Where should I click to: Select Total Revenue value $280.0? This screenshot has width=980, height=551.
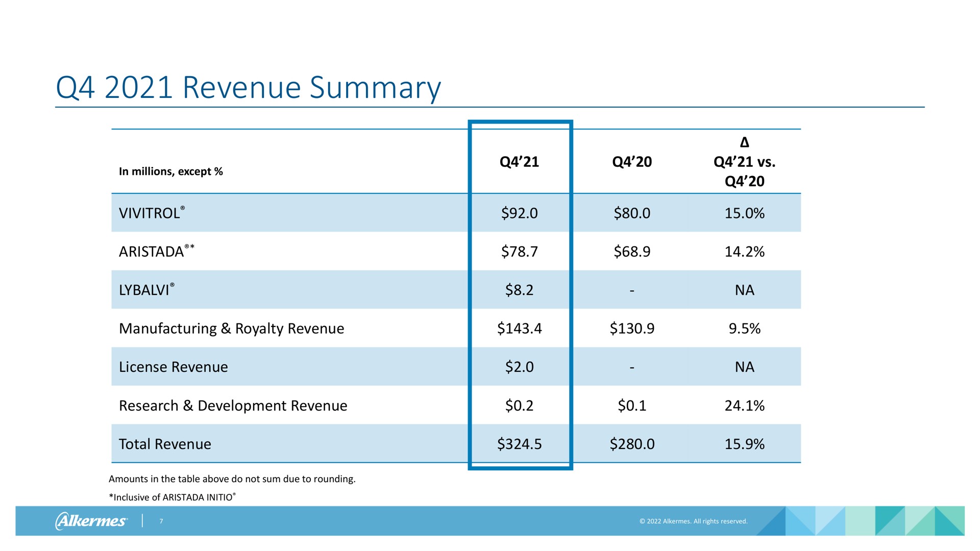point(632,444)
